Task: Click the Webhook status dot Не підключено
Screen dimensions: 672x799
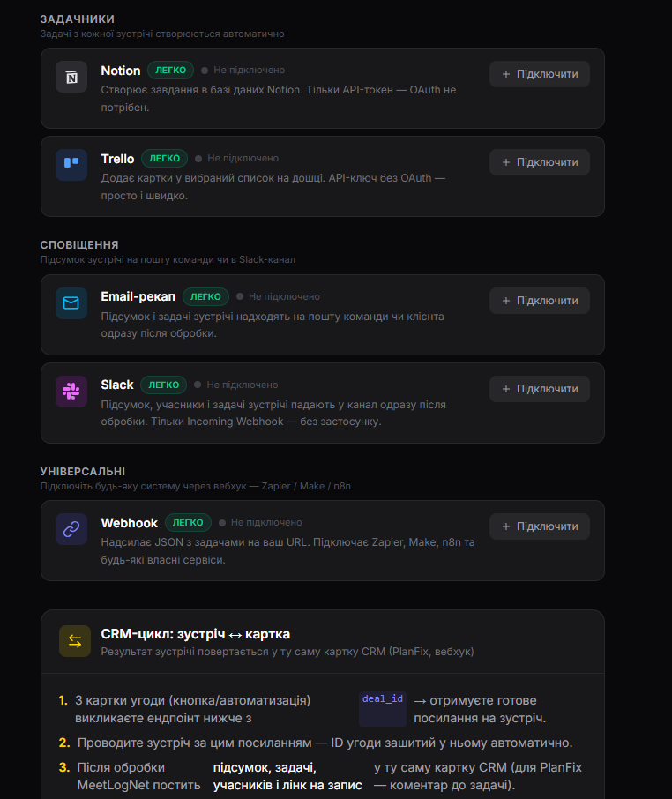Action: pos(222,523)
